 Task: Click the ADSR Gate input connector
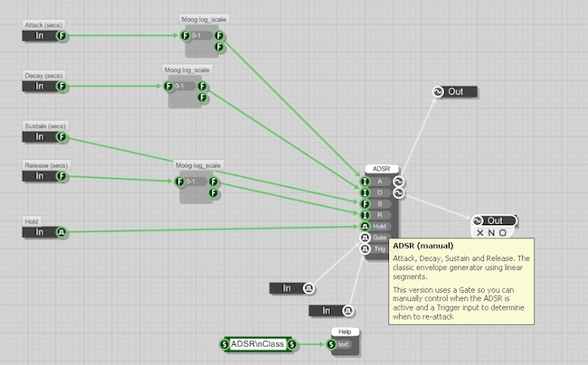365,238
